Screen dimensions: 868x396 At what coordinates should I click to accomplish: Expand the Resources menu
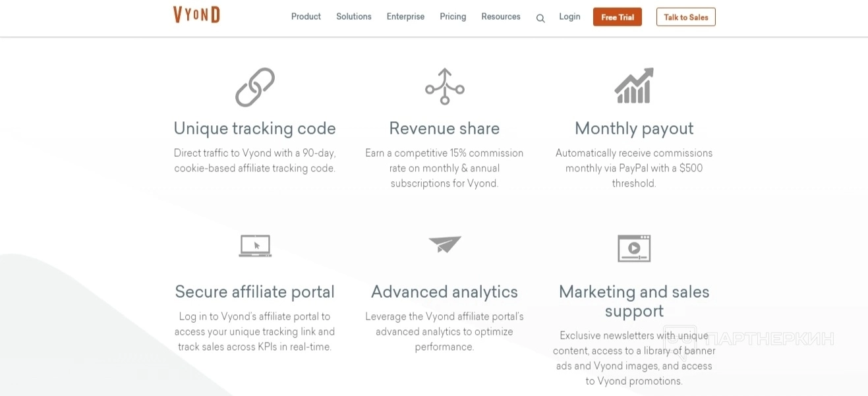[x=501, y=16]
